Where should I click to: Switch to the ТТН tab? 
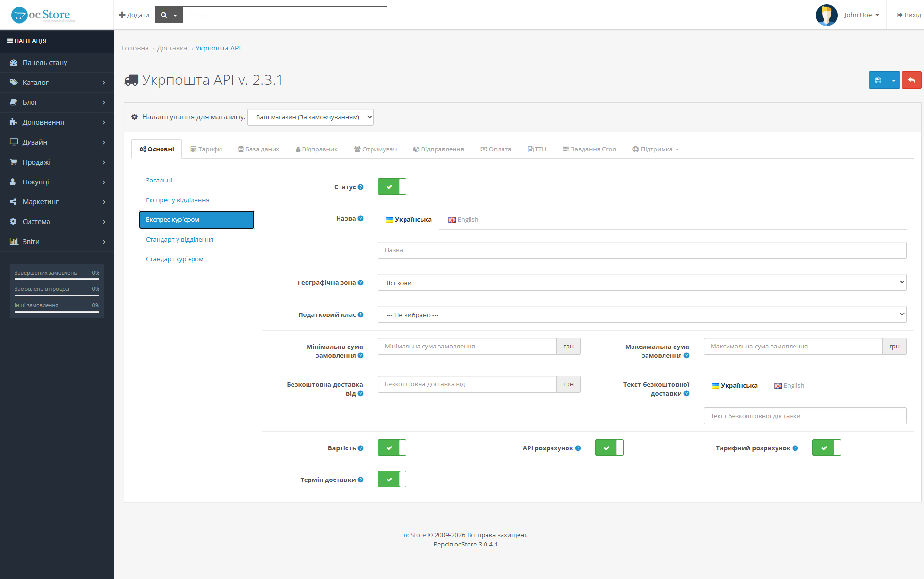(x=537, y=149)
